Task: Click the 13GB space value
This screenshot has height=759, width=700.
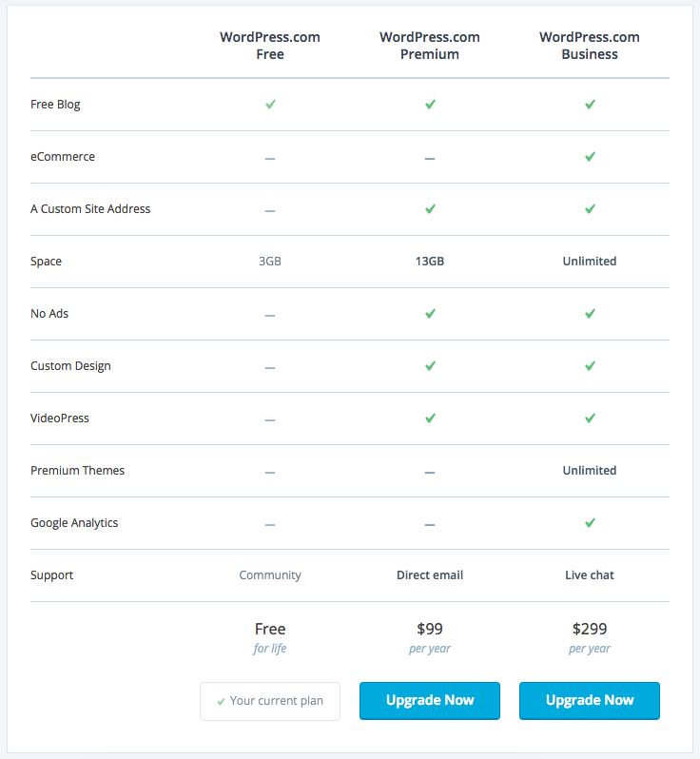Action: (x=430, y=261)
